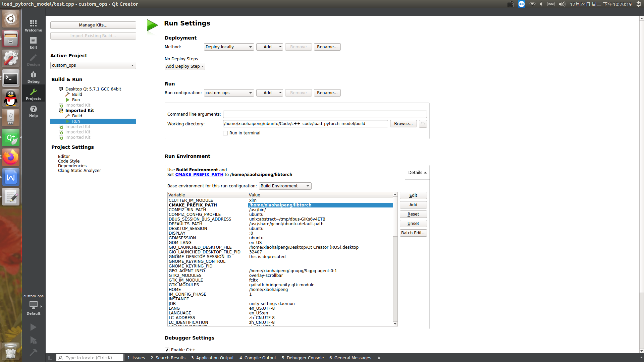Launch Firefox from the dock

pos(11,158)
